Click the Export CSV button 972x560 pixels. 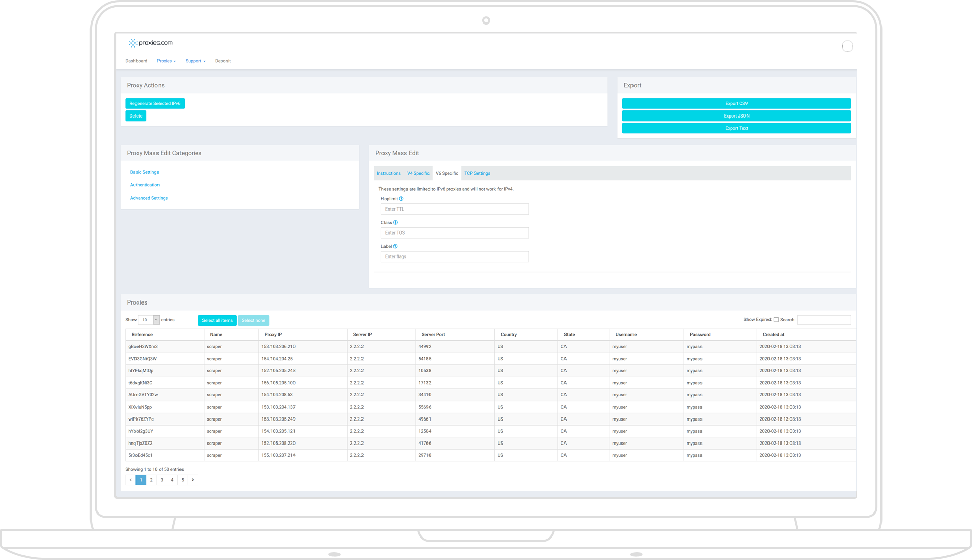(x=736, y=103)
